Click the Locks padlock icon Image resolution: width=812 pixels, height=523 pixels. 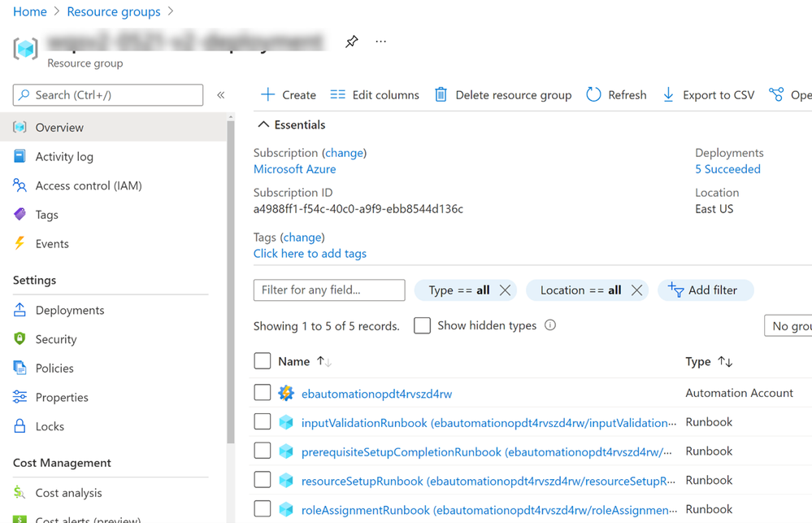(x=20, y=425)
